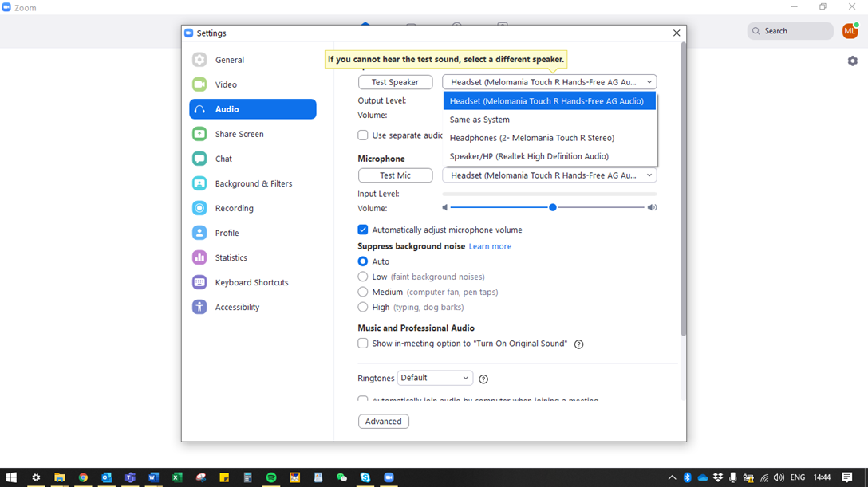
Task: Click the OneDrive cloud tray icon
Action: 703,477
